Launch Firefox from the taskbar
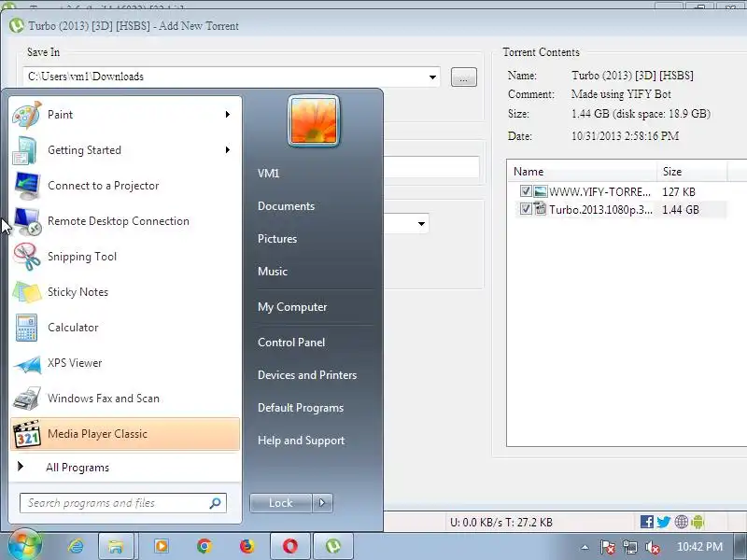 tap(247, 546)
